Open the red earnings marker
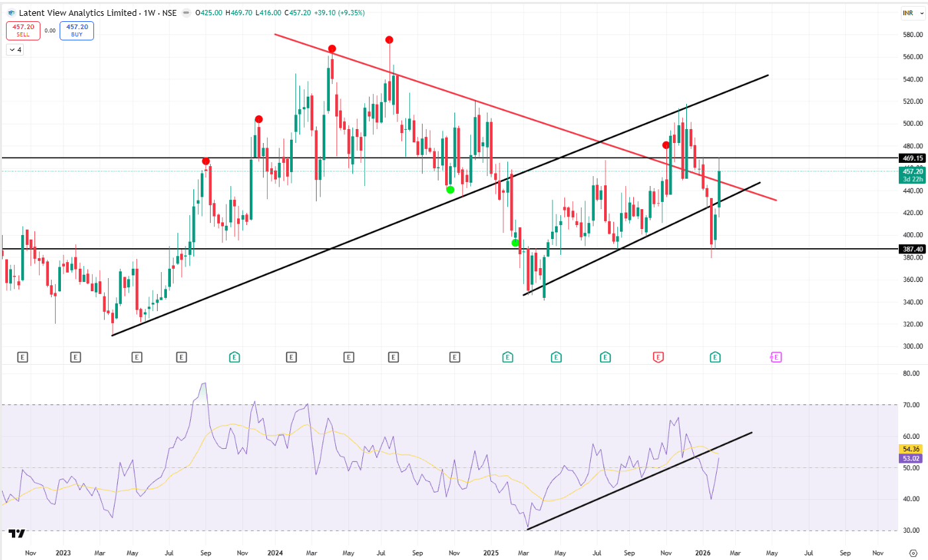The width and height of the screenshot is (928, 560). point(658,357)
